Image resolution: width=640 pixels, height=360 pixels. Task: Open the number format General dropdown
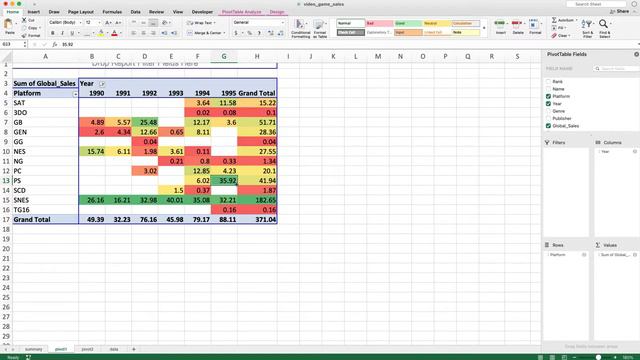coord(282,23)
